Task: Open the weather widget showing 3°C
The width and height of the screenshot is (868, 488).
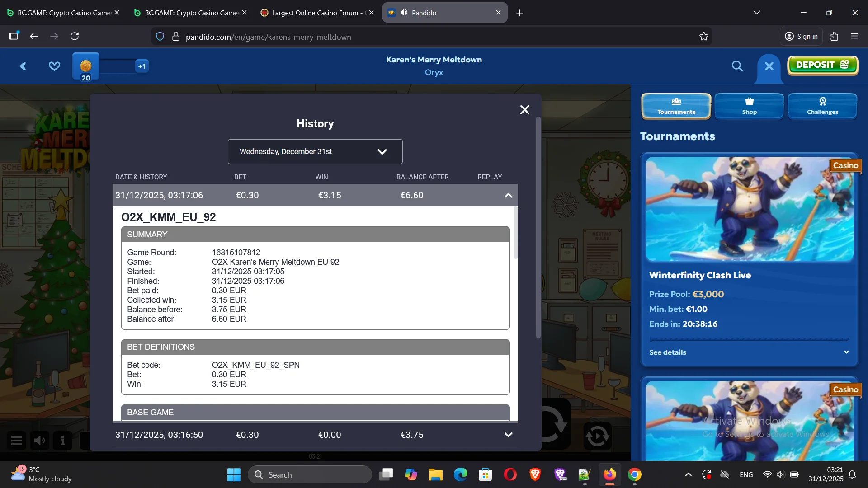Action: (x=42, y=474)
